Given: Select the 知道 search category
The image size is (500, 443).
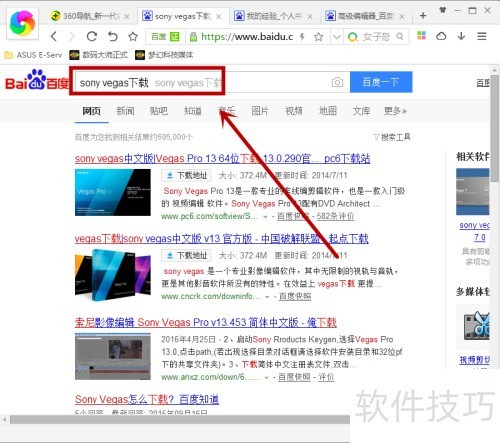Looking at the screenshot, I should click(x=193, y=111).
